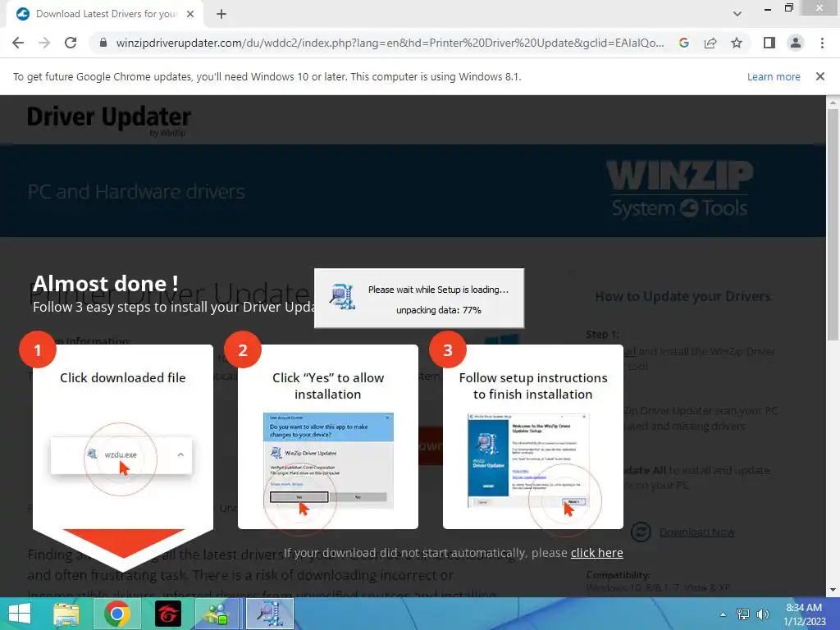Open the Chrome three-dot menu

point(822,43)
